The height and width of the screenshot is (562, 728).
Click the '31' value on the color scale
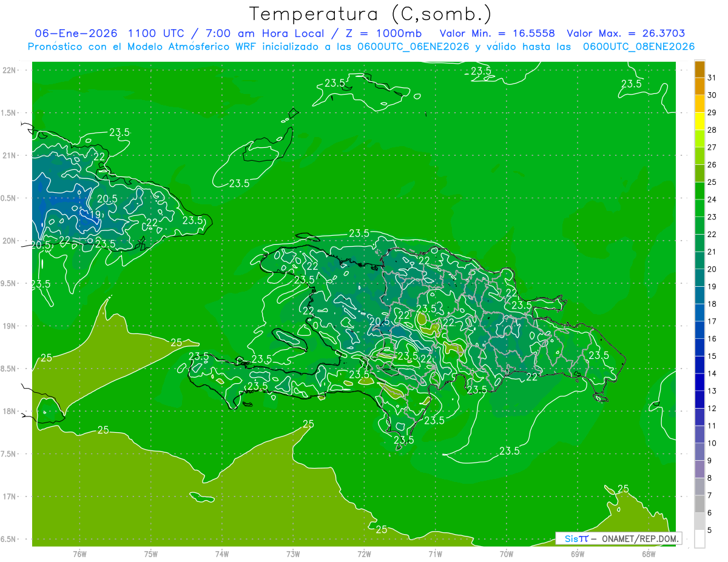pyautogui.click(x=712, y=78)
